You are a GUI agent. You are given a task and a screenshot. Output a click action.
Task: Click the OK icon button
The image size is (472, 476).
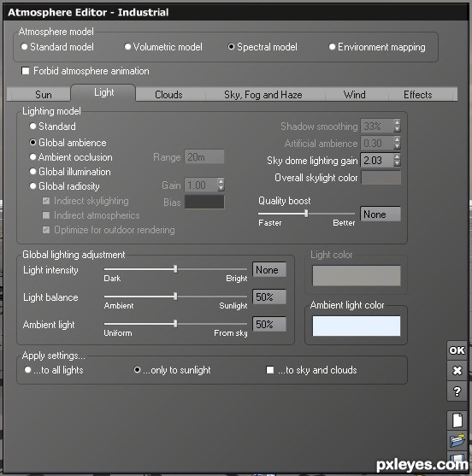[x=457, y=350]
